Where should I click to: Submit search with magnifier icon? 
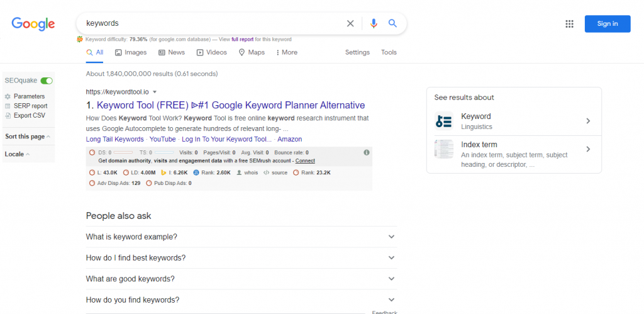[392, 23]
